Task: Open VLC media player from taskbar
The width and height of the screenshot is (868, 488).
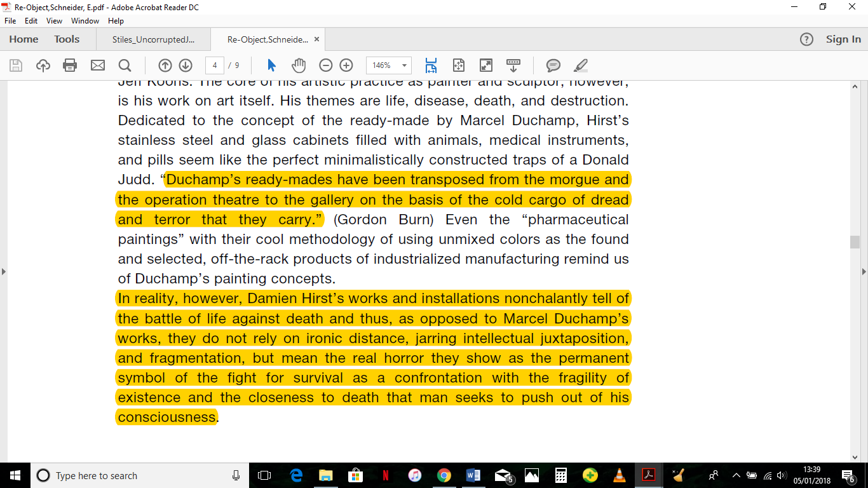Action: tap(620, 475)
